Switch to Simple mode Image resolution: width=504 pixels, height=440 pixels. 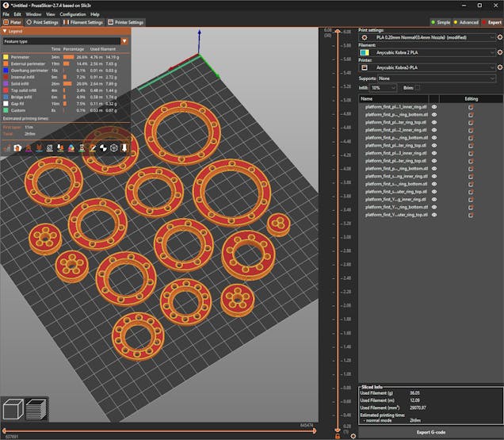442,22
